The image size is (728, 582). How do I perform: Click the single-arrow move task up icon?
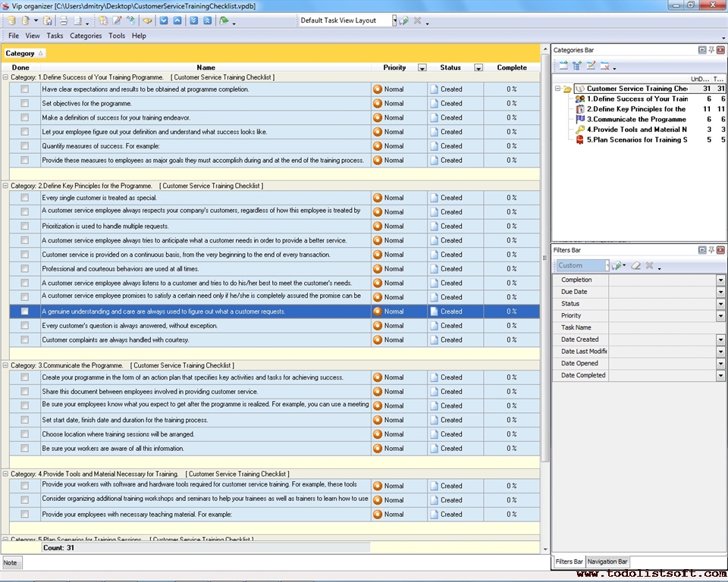tap(177, 20)
